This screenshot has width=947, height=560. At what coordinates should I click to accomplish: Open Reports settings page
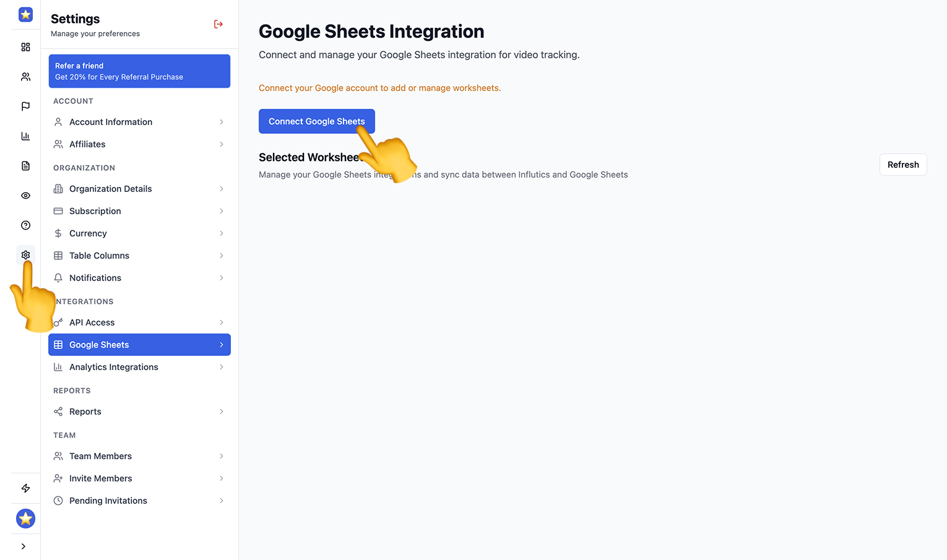[139, 411]
